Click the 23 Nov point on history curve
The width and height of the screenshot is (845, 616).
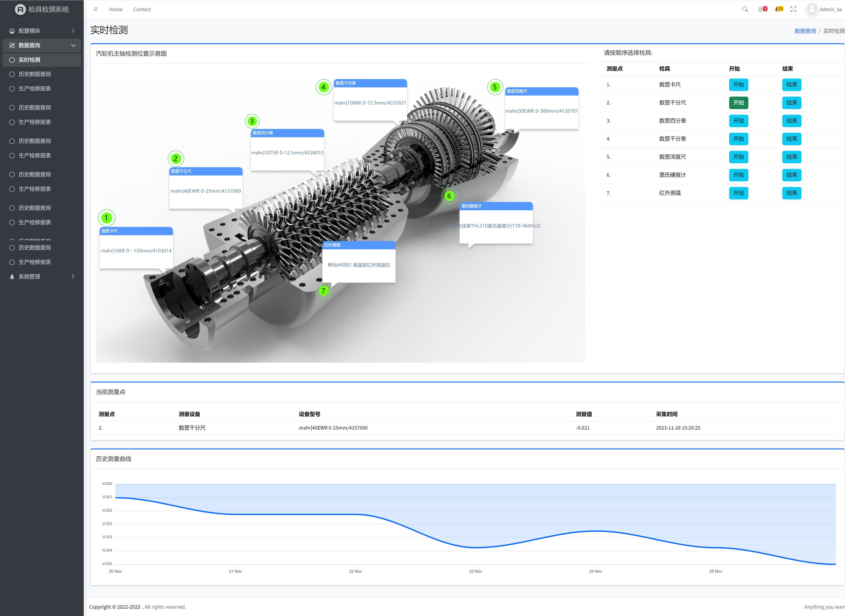pos(475,547)
